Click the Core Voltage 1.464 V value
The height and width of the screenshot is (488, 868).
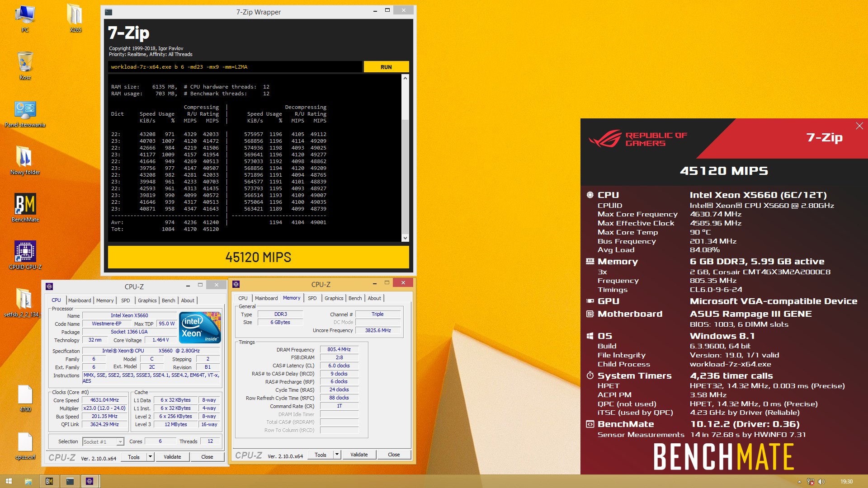160,340
